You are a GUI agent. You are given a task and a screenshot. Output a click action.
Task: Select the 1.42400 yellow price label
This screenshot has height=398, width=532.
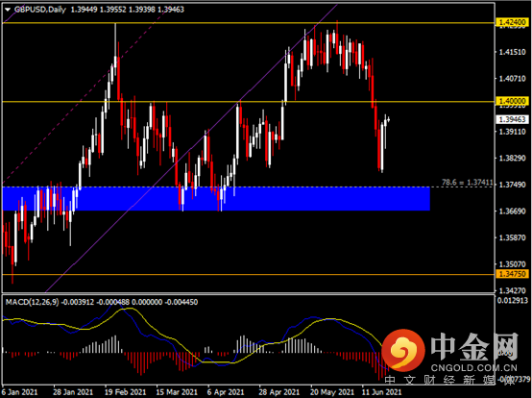pos(513,22)
